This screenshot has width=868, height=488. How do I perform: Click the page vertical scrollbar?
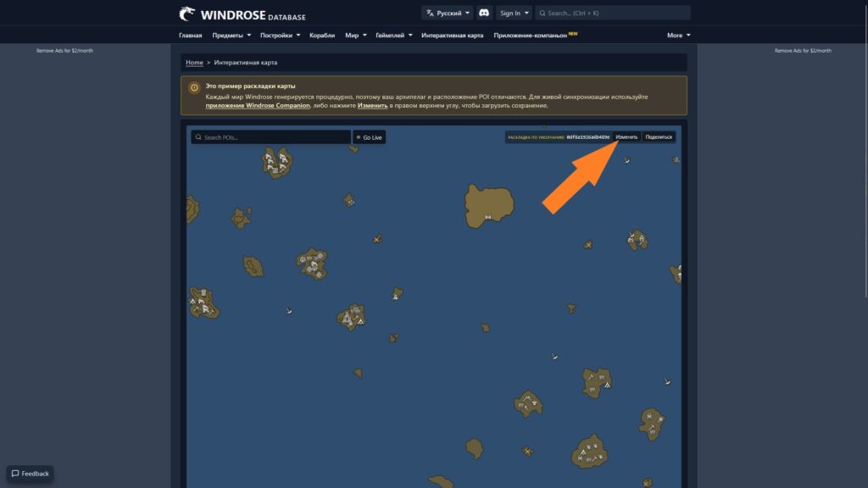[865, 149]
